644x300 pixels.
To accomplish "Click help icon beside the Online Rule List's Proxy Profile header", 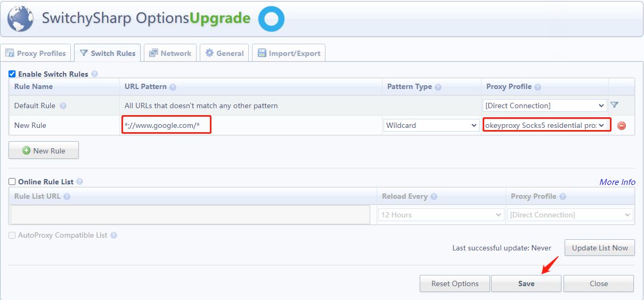I will point(563,196).
